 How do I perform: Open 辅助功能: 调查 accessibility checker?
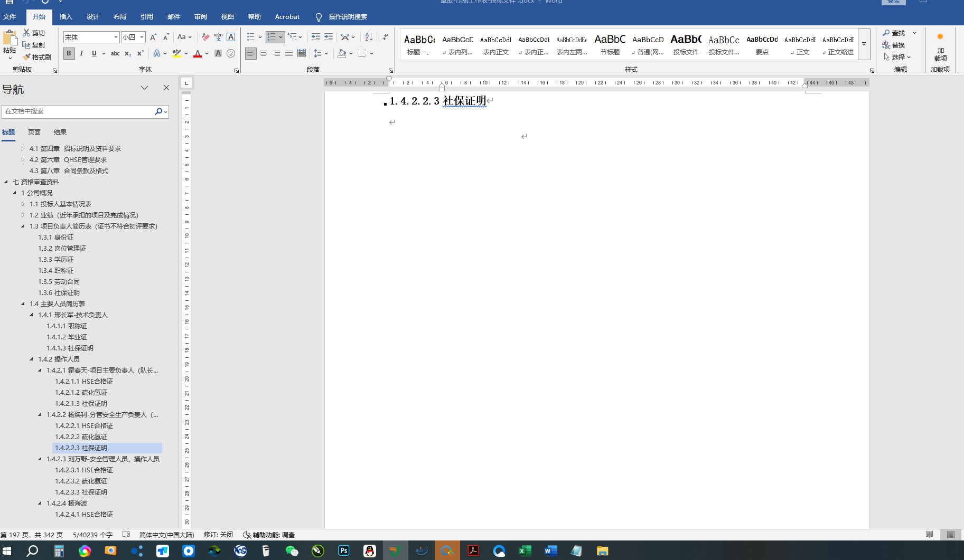tap(269, 535)
